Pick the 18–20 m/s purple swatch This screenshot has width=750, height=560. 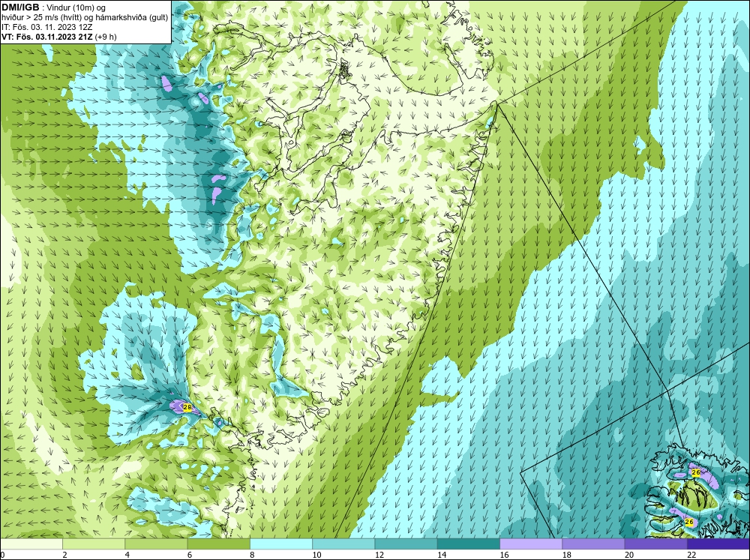point(593,544)
